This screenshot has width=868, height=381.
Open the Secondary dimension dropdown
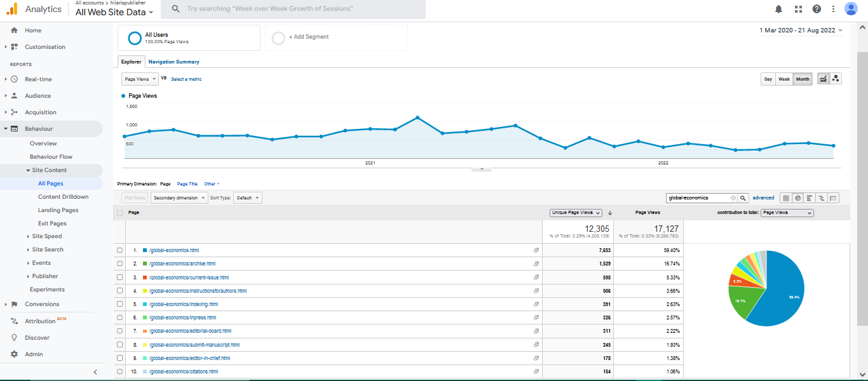(x=179, y=198)
